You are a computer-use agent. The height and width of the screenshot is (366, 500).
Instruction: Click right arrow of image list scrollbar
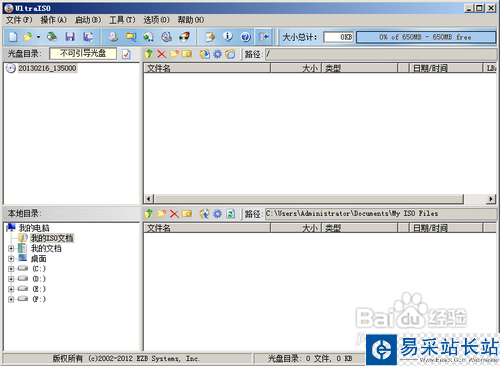490,199
